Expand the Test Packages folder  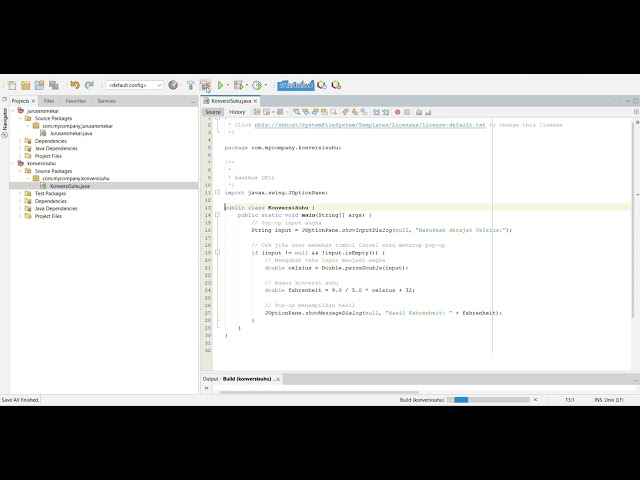click(x=20, y=193)
